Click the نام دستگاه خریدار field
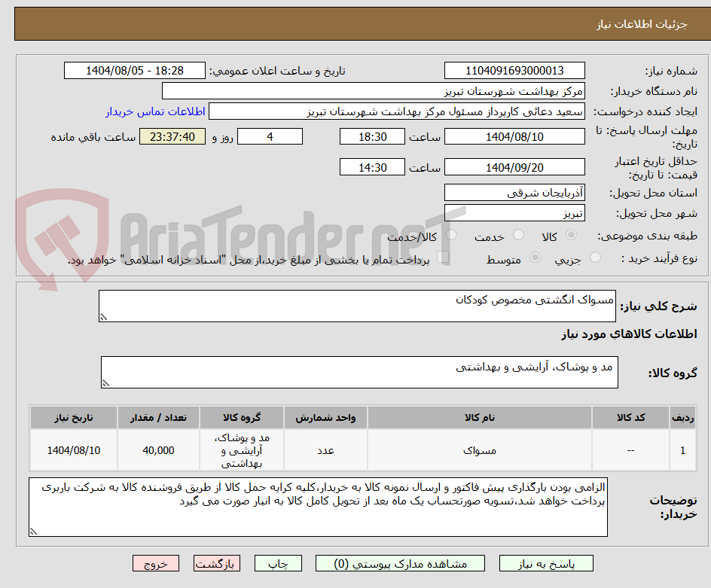Image resolution: width=711 pixels, height=588 pixels. coord(373,91)
